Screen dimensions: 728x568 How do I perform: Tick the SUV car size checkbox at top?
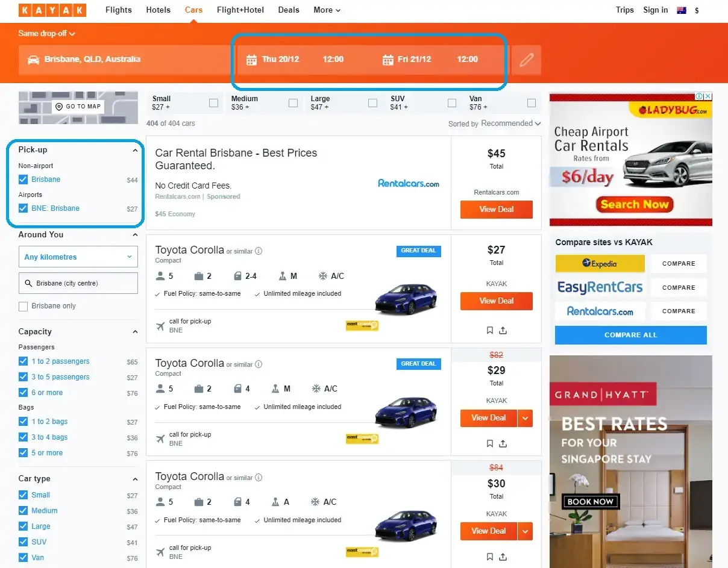[x=452, y=103]
